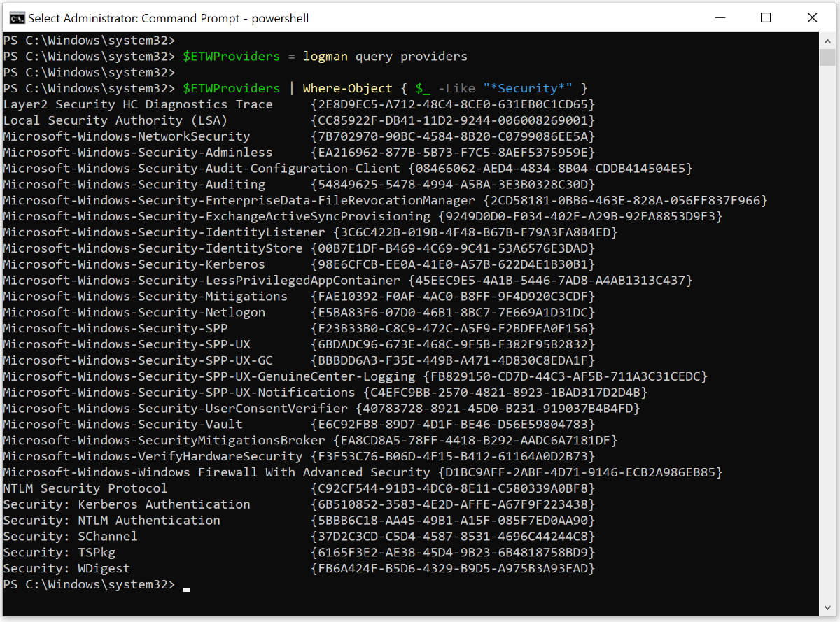Image resolution: width=840 pixels, height=622 pixels.
Task: Click 'Microsoft-Windows-NetworkSecurity' provider name
Action: (x=127, y=136)
